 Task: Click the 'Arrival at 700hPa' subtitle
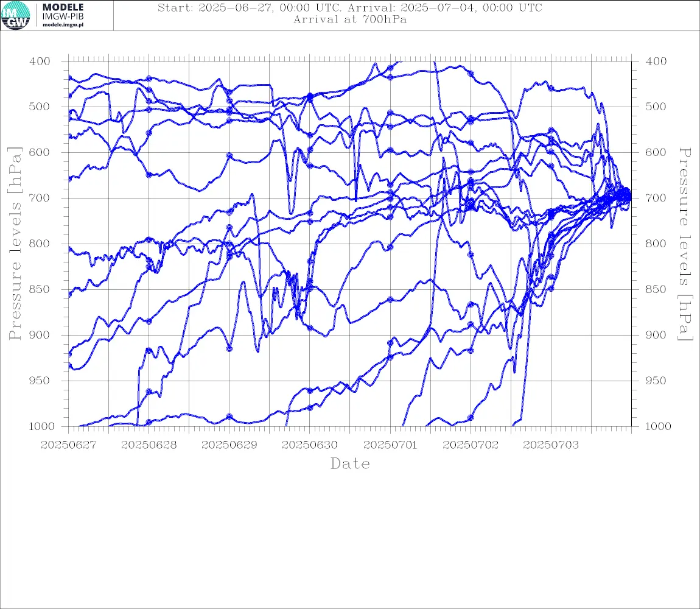(x=350, y=19)
